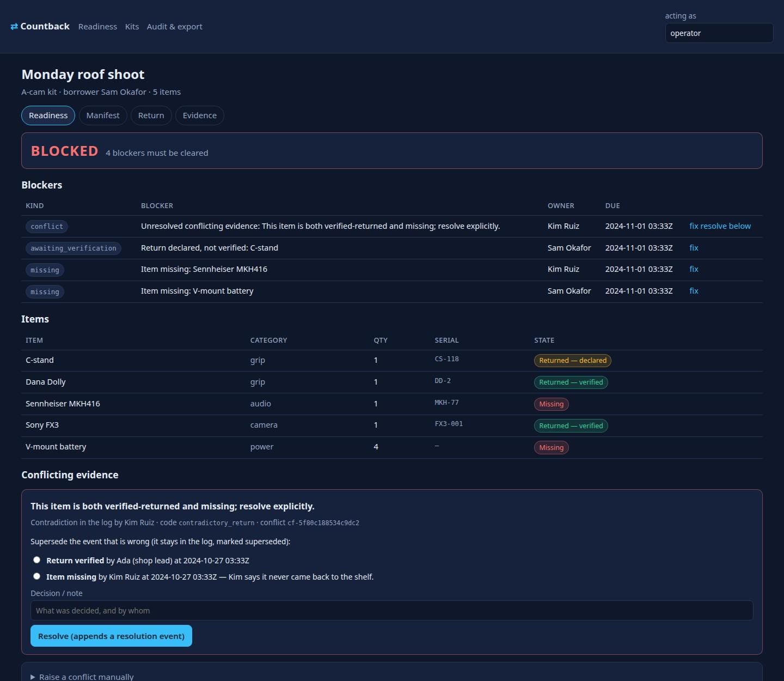784x681 pixels.
Task: Click the Resolve (appends a resolution event) button
Action: (x=111, y=636)
